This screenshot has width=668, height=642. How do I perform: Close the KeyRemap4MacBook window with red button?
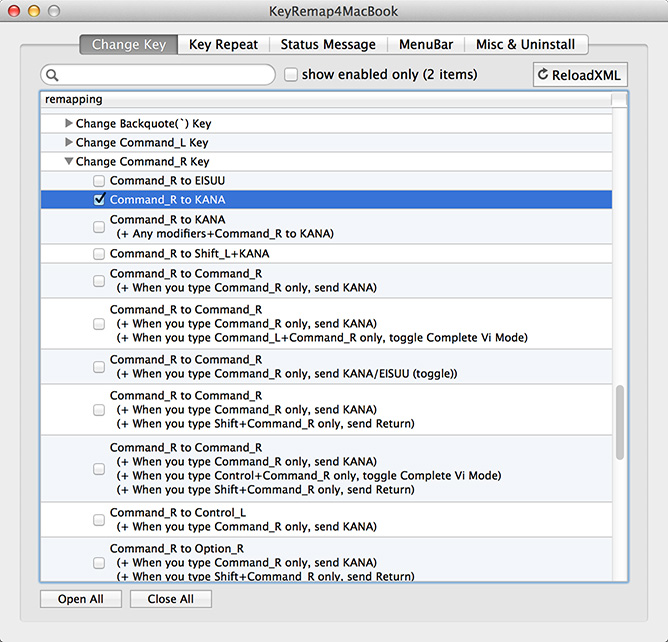point(14,11)
